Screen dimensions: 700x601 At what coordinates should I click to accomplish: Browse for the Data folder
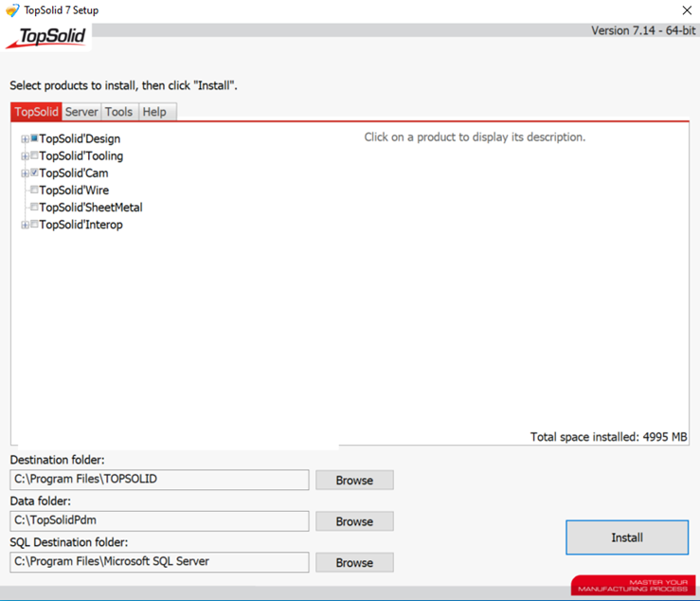tap(354, 521)
